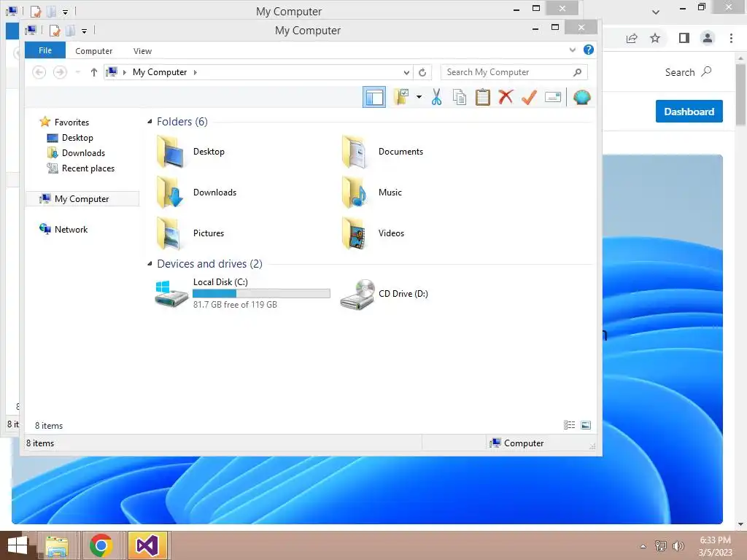Click the Back navigation arrow
747x560 pixels.
[39, 72]
